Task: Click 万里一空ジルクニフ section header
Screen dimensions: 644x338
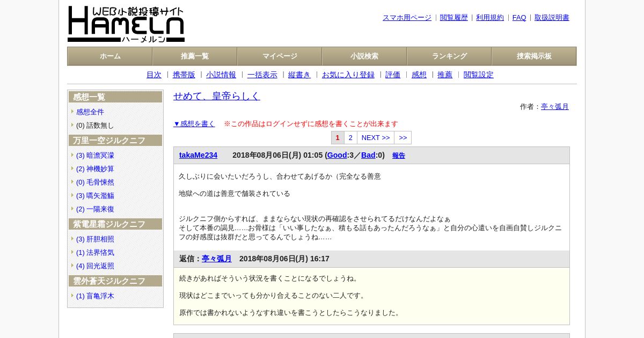Action: (x=115, y=141)
